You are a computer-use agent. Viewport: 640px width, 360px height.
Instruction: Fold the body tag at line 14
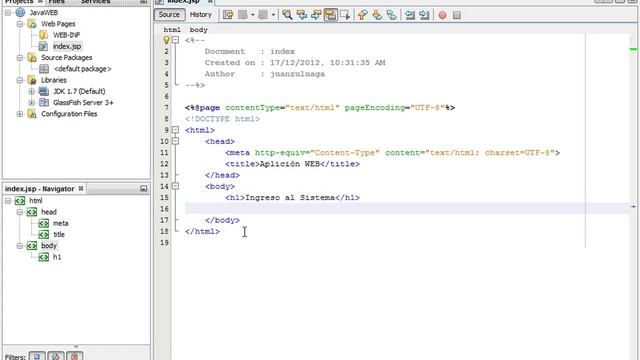coord(175,186)
